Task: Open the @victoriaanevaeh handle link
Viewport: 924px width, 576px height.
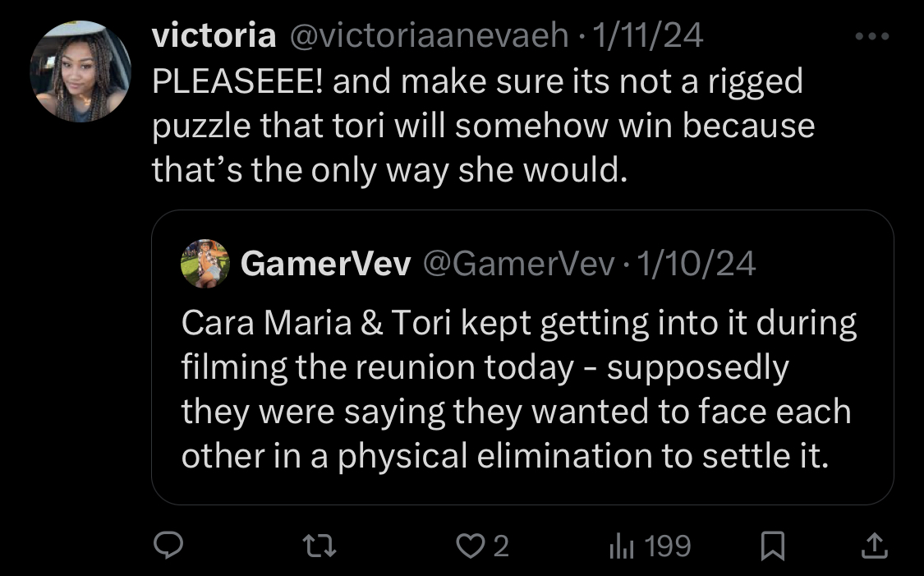Action: [x=429, y=35]
